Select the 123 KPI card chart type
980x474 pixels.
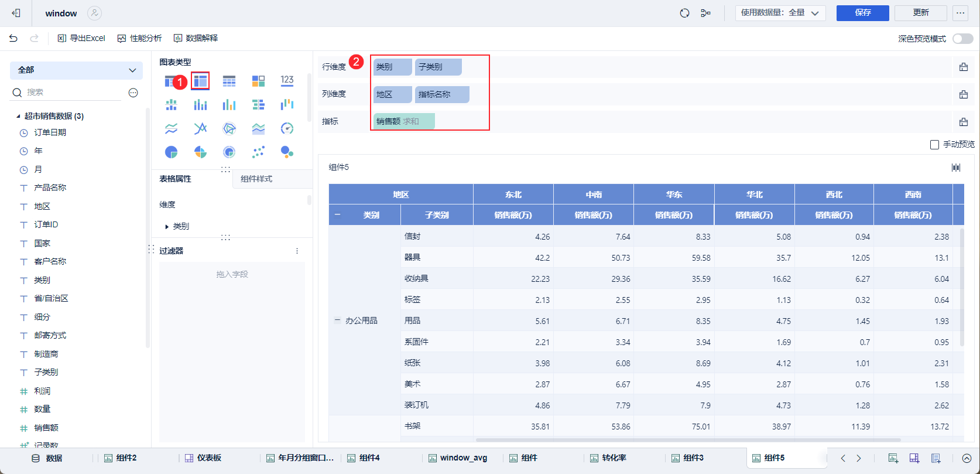pos(287,80)
